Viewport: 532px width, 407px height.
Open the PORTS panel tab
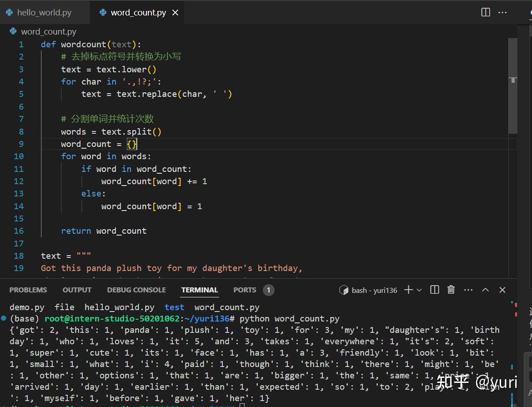[x=245, y=290]
